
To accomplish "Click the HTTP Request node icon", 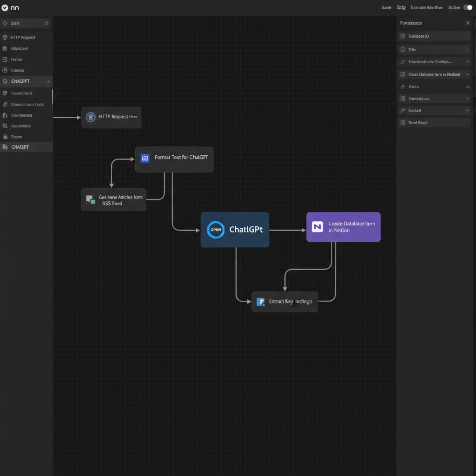I will 91,117.
